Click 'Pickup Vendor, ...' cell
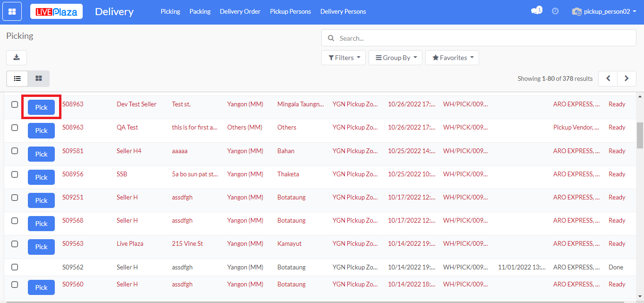This screenshot has height=303, width=644. pyautogui.click(x=576, y=127)
